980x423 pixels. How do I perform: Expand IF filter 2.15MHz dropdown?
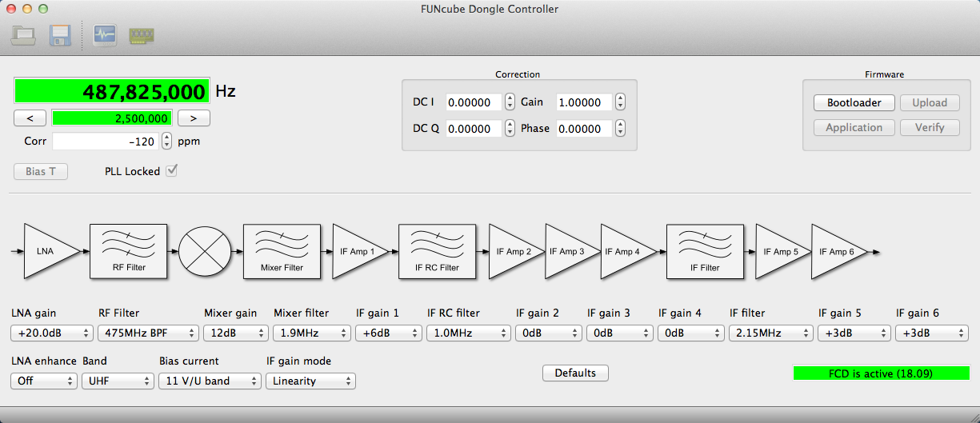point(770,333)
